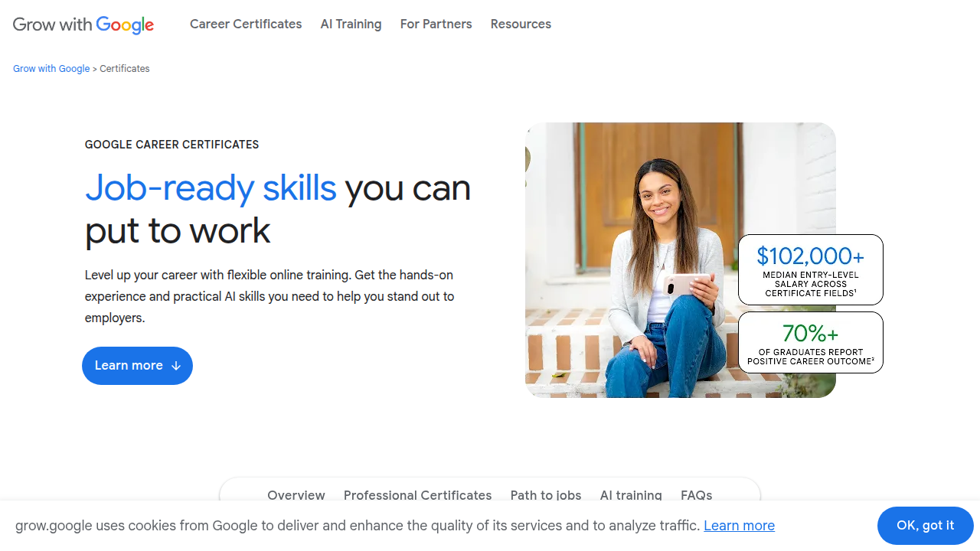Jump to the FAQs tab

pos(697,495)
